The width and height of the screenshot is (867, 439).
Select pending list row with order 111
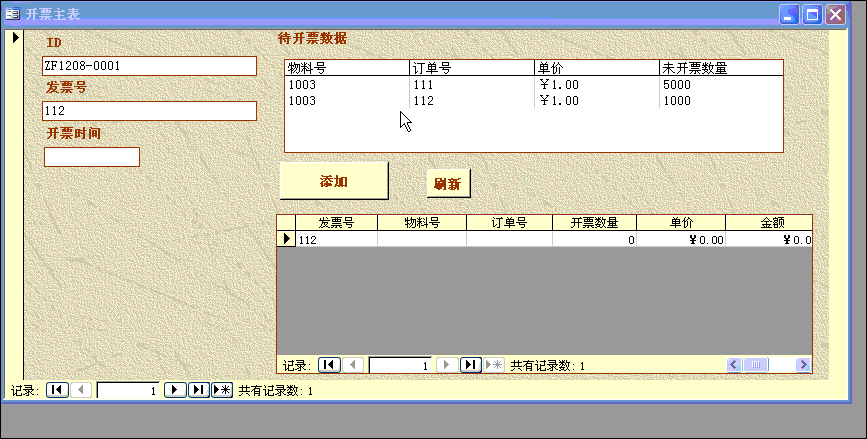coord(534,85)
